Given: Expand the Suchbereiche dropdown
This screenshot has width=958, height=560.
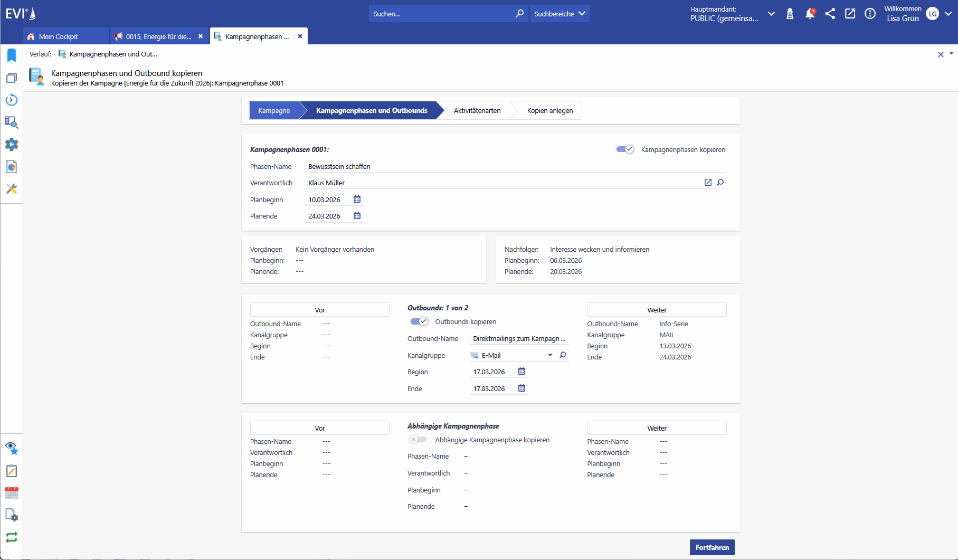Looking at the screenshot, I should [x=559, y=14].
